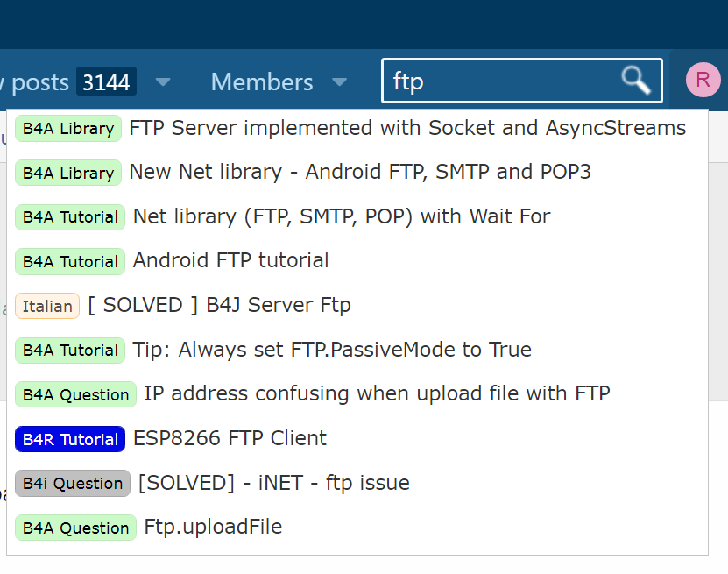Open FTP Server implemented with Socket result

[407, 128]
